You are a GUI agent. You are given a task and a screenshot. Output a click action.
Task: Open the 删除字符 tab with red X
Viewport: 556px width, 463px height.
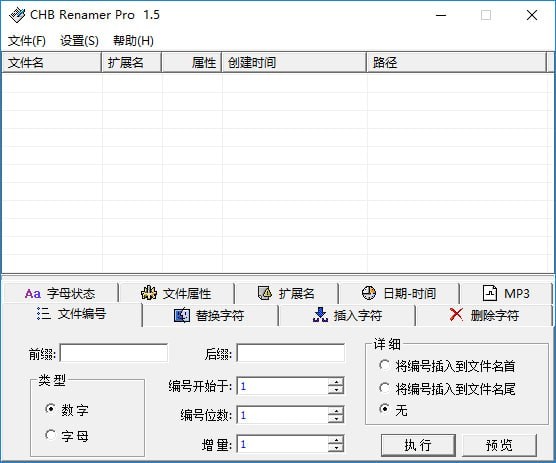click(x=484, y=315)
